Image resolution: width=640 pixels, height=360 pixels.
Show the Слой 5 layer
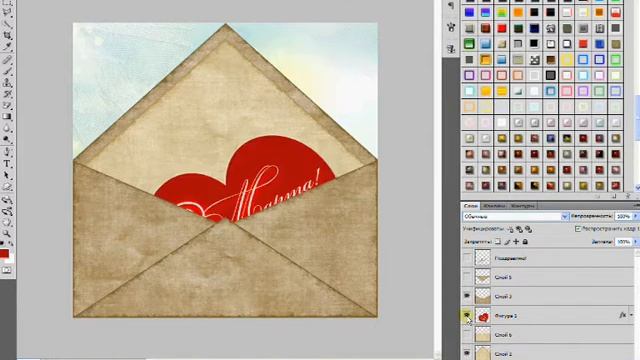pyautogui.click(x=467, y=277)
